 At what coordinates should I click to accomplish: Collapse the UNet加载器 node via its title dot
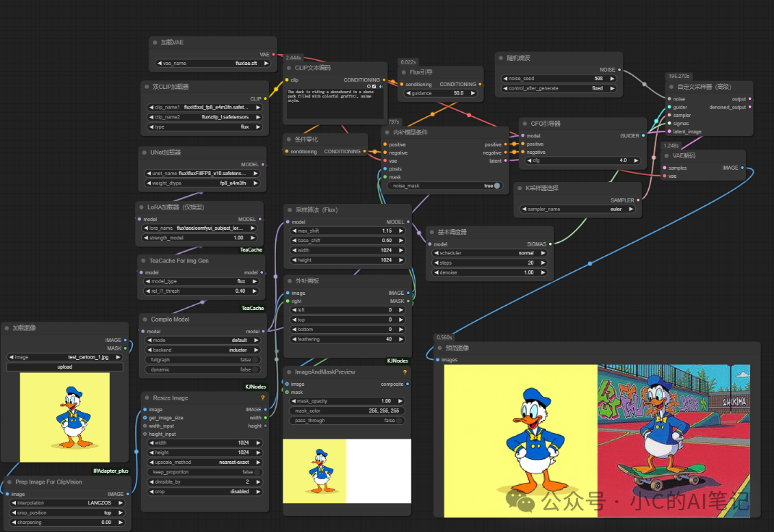[145, 153]
